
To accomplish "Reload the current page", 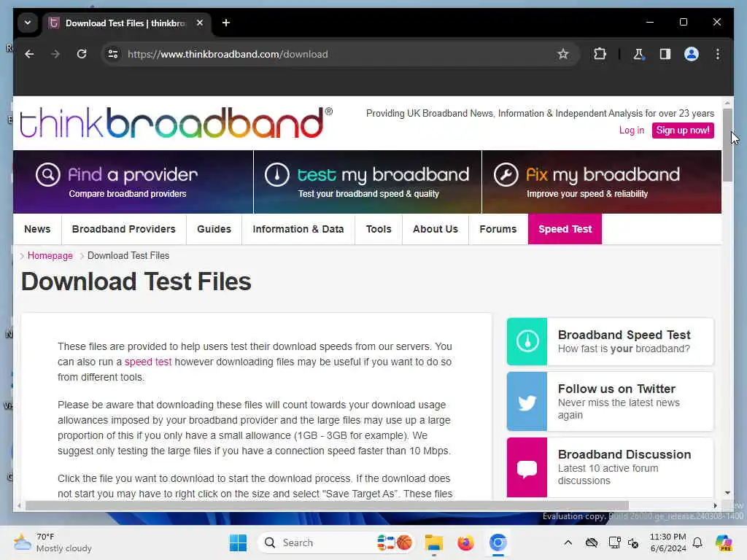I will click(82, 54).
